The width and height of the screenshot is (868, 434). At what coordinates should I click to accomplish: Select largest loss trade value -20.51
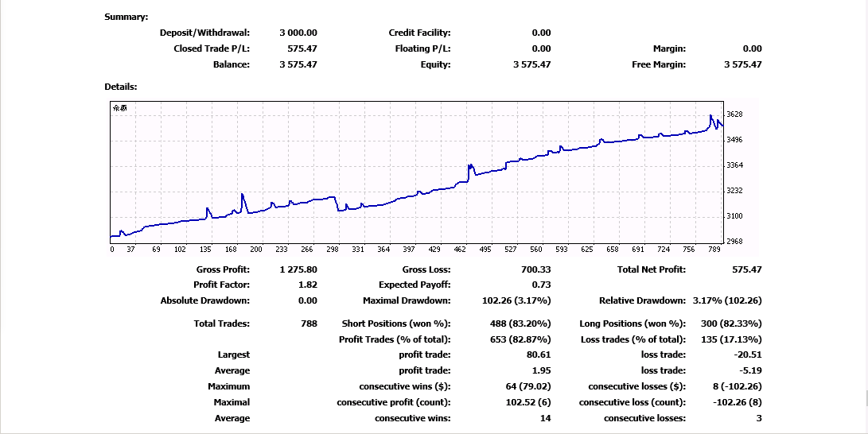(x=748, y=355)
